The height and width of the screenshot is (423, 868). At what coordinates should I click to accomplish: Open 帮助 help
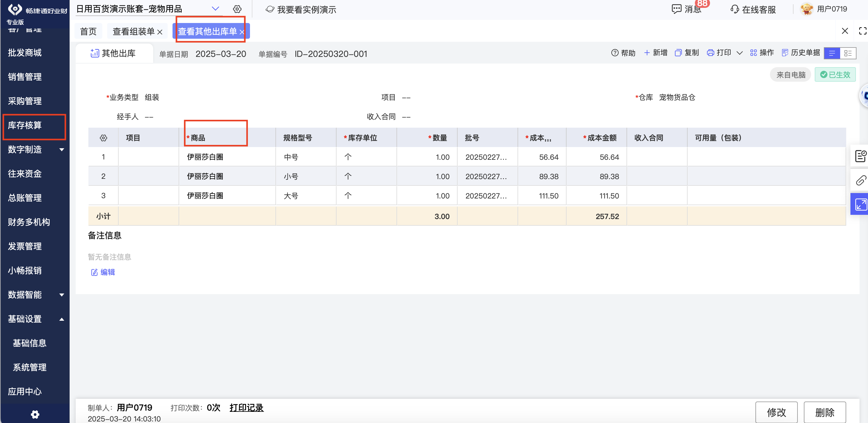(623, 53)
